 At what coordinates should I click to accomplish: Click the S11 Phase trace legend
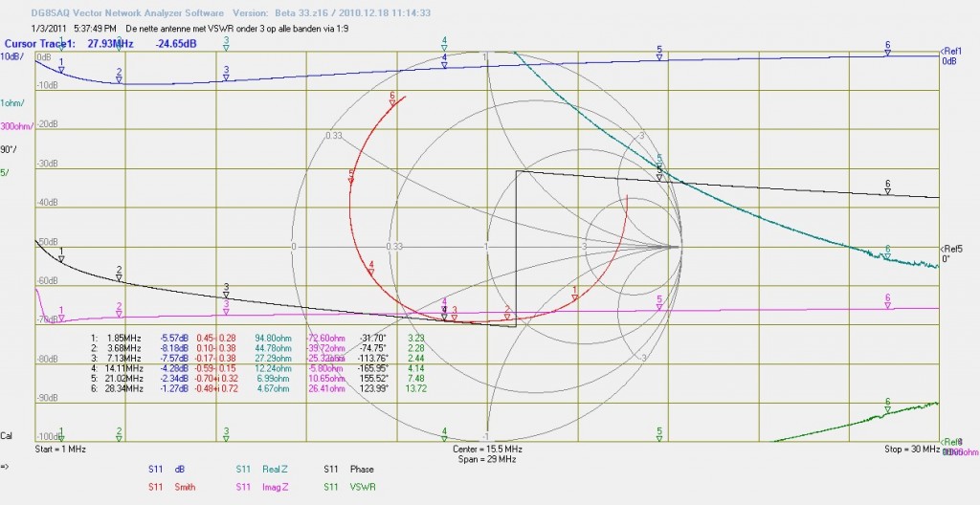348,470
